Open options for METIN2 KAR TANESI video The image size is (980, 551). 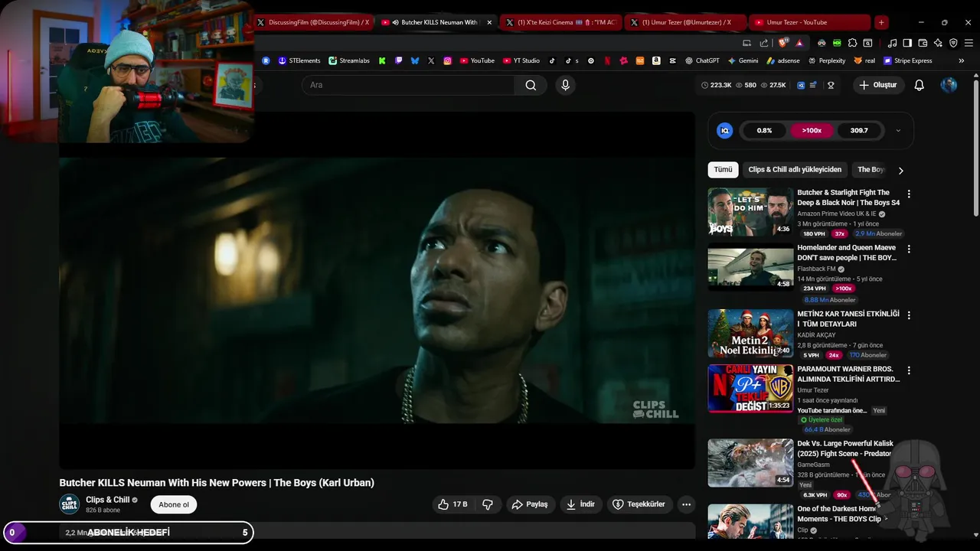[x=909, y=315]
